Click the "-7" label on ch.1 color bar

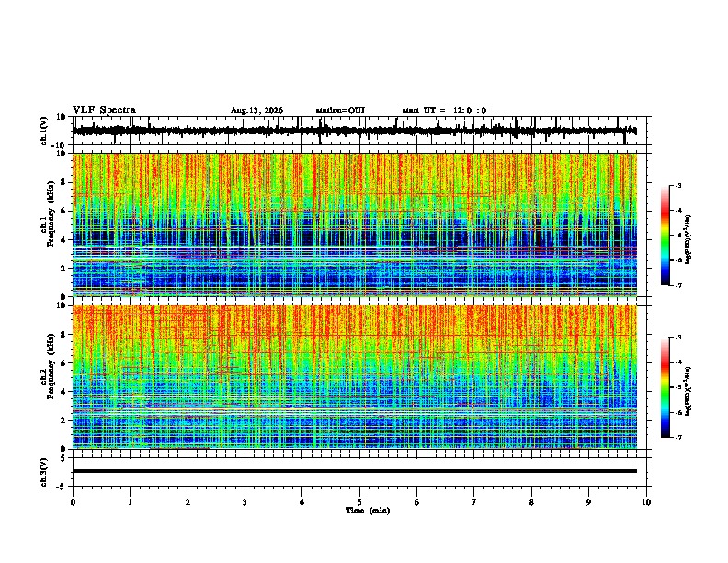(677, 285)
